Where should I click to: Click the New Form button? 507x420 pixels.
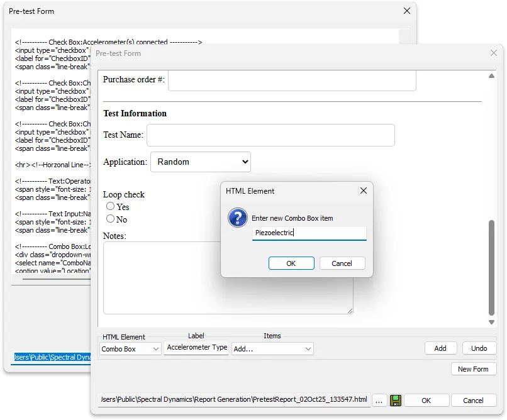[x=474, y=369]
